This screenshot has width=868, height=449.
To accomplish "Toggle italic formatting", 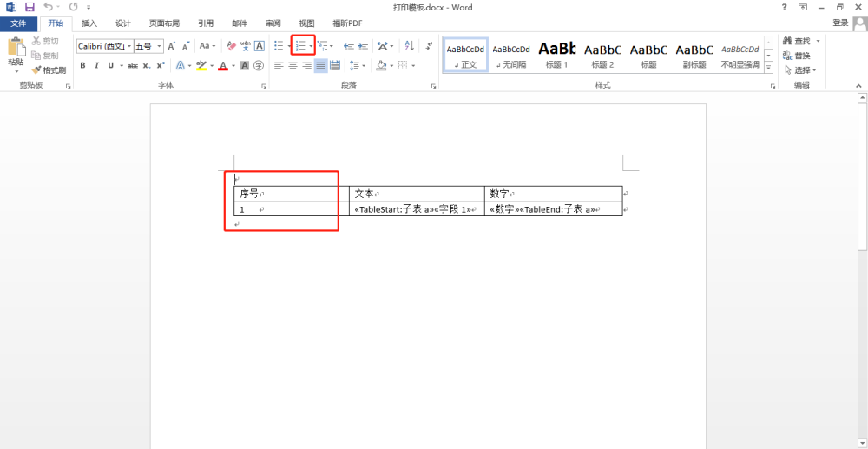I will tap(97, 66).
